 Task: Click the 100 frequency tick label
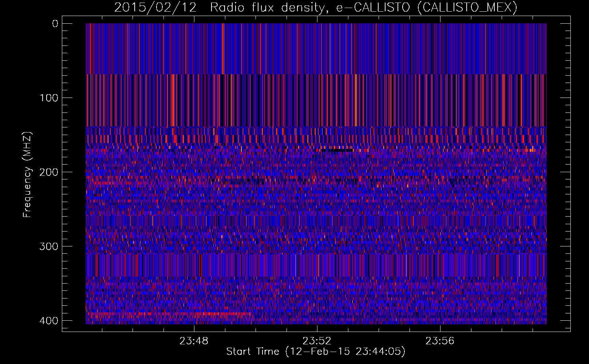48,98
